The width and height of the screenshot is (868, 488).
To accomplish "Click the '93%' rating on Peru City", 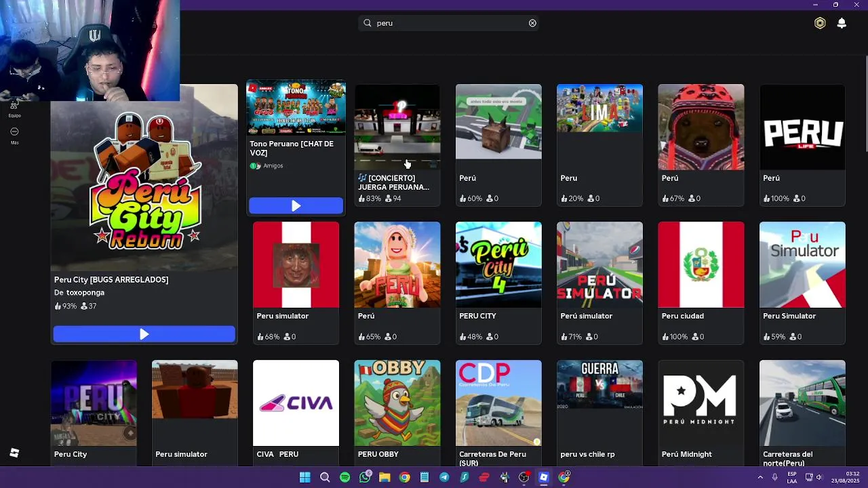I will point(69,306).
